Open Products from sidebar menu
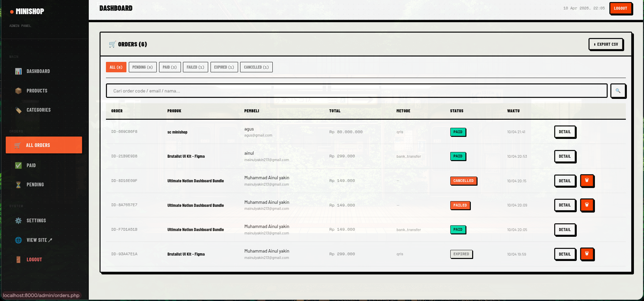This screenshot has width=644, height=301. 44,91
